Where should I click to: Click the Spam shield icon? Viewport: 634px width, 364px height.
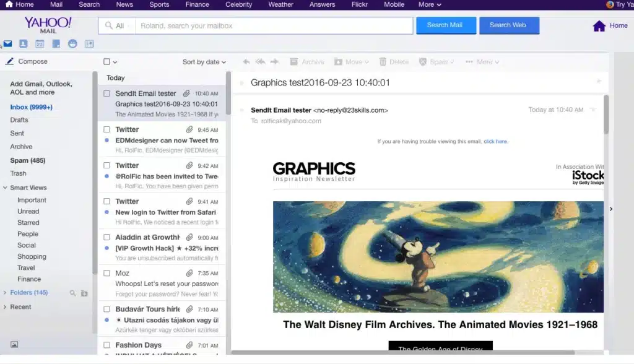tap(423, 61)
